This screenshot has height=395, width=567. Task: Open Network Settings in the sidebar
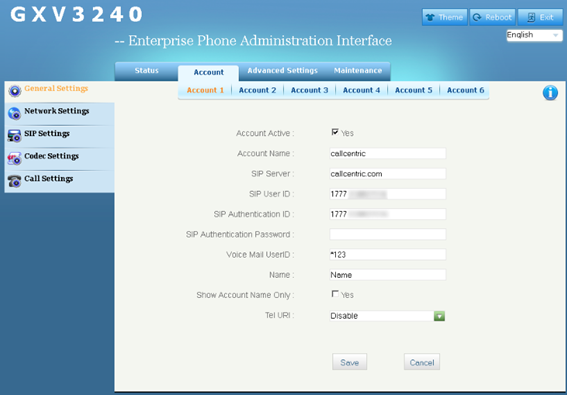(59, 113)
